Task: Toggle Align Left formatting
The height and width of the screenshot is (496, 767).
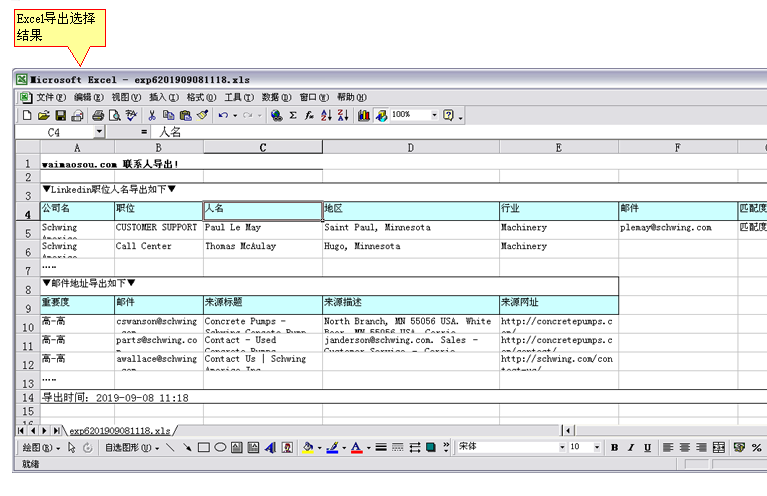Action: point(668,448)
